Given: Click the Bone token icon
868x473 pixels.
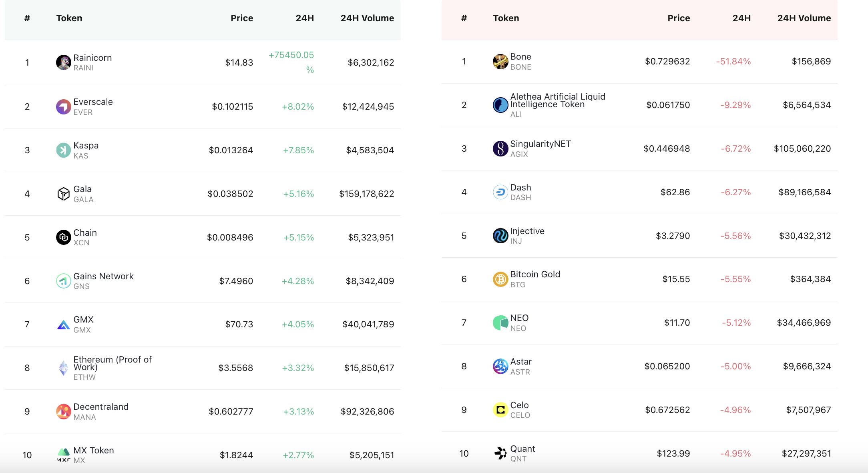Looking at the screenshot, I should (x=500, y=62).
